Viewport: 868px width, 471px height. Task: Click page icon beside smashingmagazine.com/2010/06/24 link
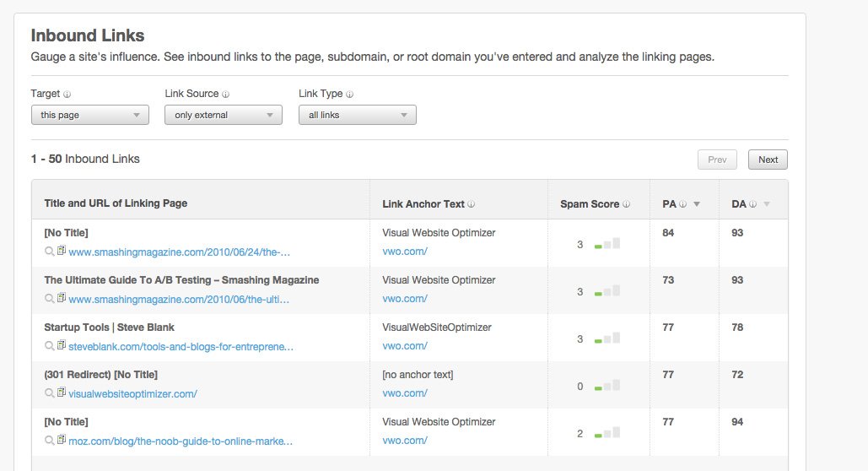point(62,251)
